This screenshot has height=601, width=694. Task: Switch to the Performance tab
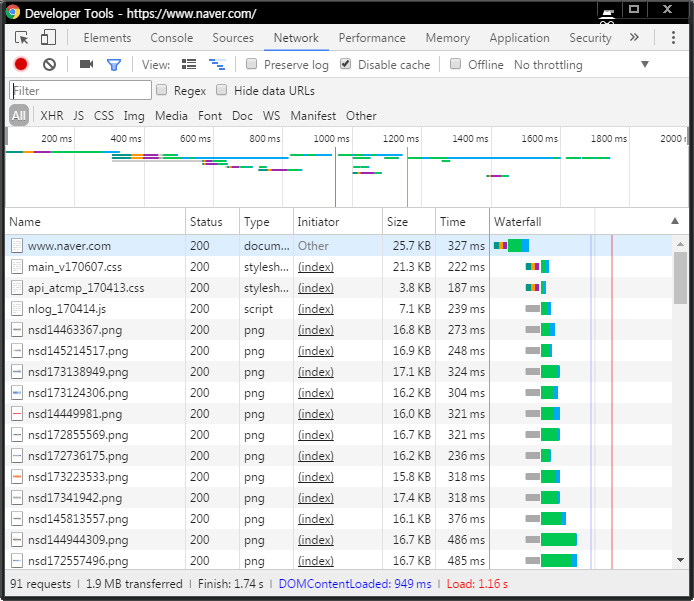[372, 38]
